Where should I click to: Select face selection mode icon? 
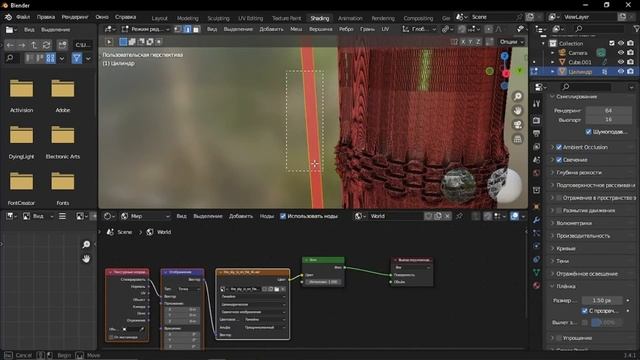[x=196, y=29]
